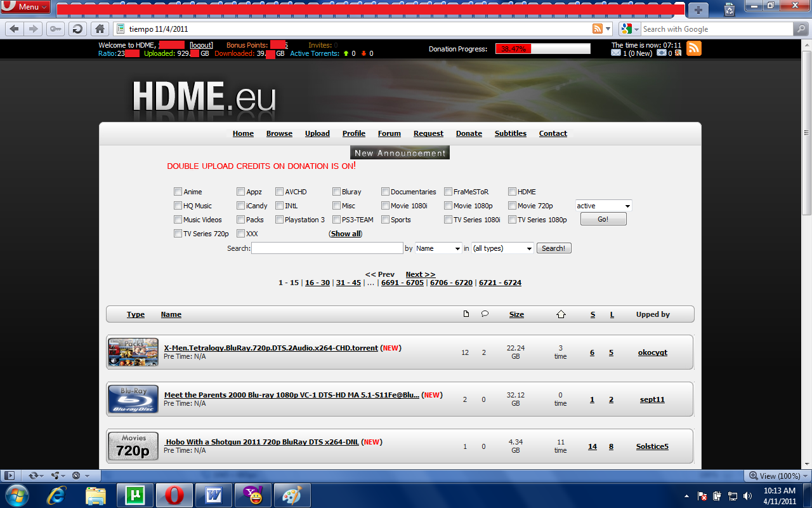Click the torrent search text field

pyautogui.click(x=327, y=248)
